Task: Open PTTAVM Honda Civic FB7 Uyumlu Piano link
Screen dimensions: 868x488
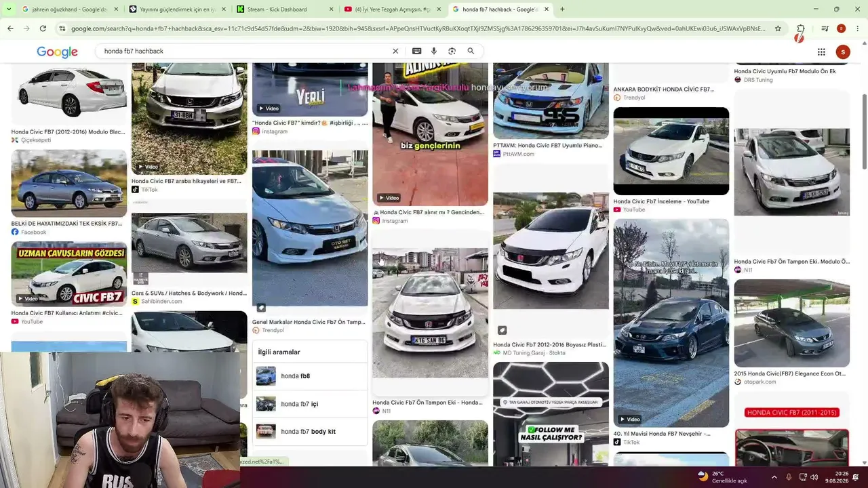Action: pyautogui.click(x=547, y=145)
